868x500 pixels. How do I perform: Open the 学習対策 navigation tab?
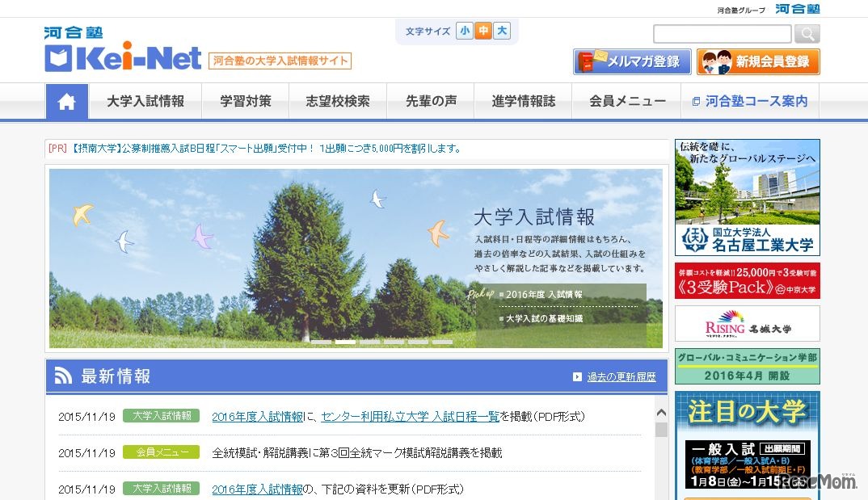click(245, 100)
